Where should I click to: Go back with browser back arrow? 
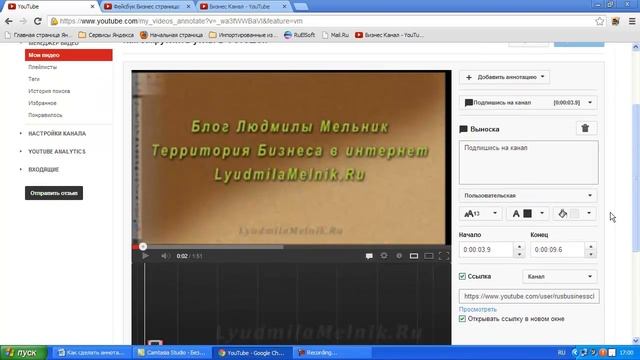(x=9, y=21)
